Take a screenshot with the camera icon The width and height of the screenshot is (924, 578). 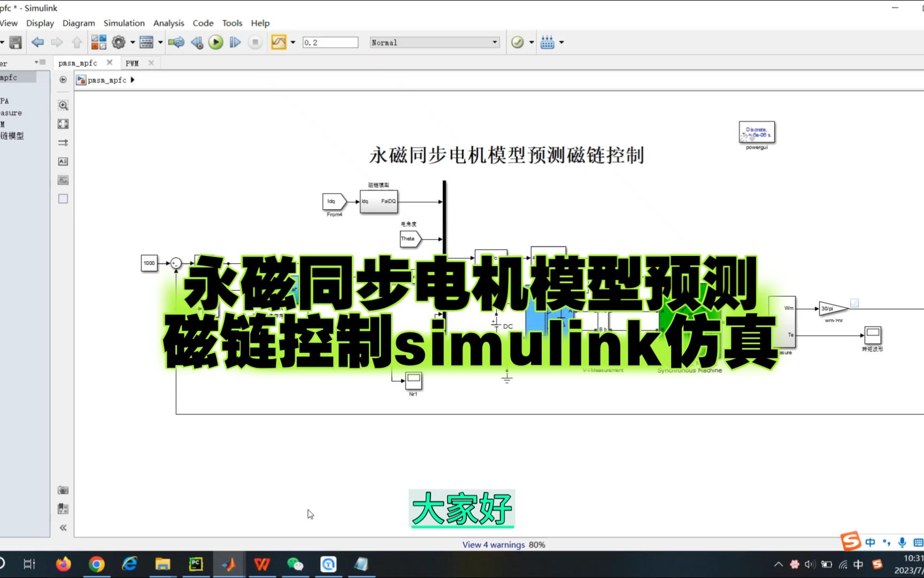[63, 490]
